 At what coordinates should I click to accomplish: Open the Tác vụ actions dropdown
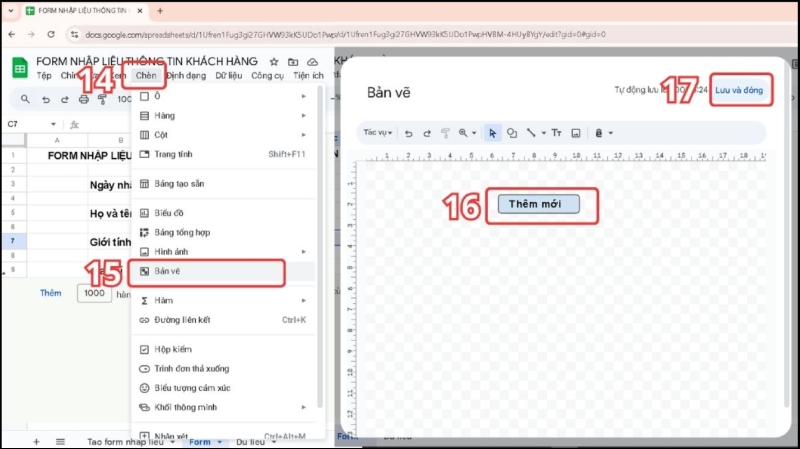[x=378, y=133]
